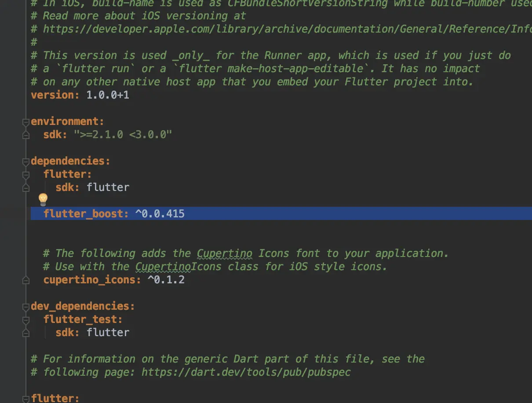The width and height of the screenshot is (532, 403).
Task: Open the dart.dev/tools/pub/pubspec link
Action: coord(246,372)
